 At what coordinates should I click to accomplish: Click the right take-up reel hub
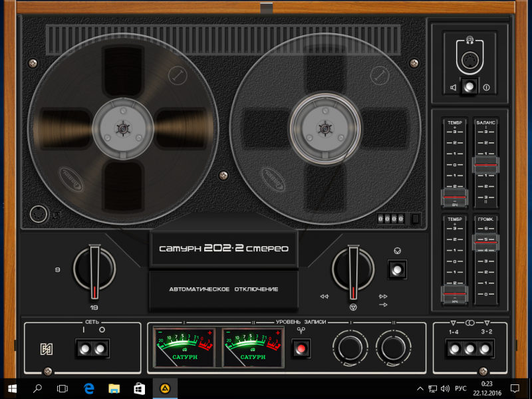[x=325, y=129]
